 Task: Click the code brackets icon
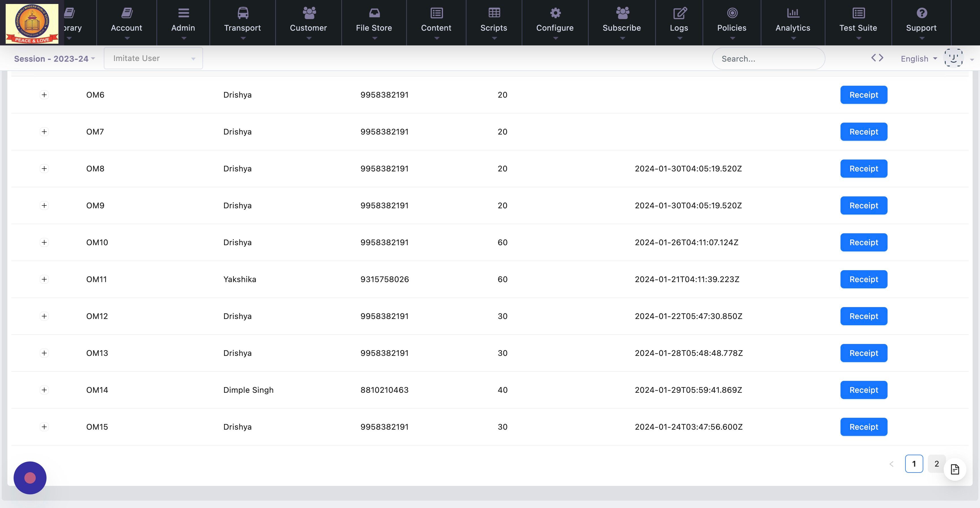click(x=877, y=58)
